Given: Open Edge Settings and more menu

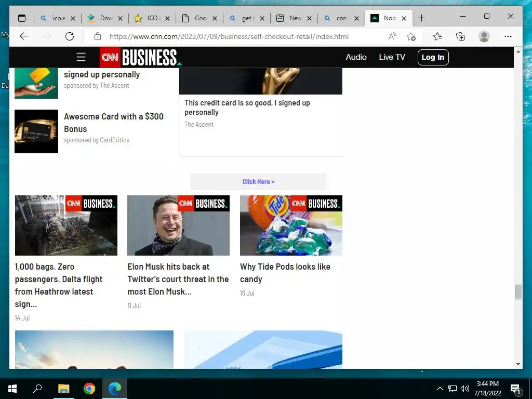Looking at the screenshot, I should click(x=508, y=36).
